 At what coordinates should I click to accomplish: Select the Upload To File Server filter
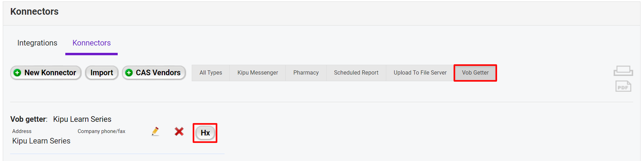(420, 73)
